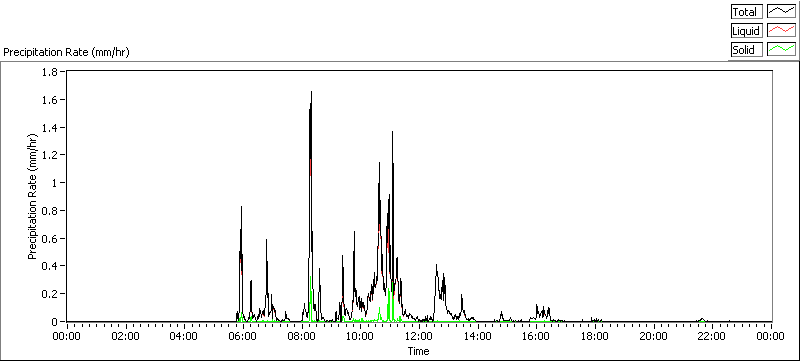Viewport: 800px width, 361px height.
Task: Click the 10:00 time axis label
Action: 360,336
